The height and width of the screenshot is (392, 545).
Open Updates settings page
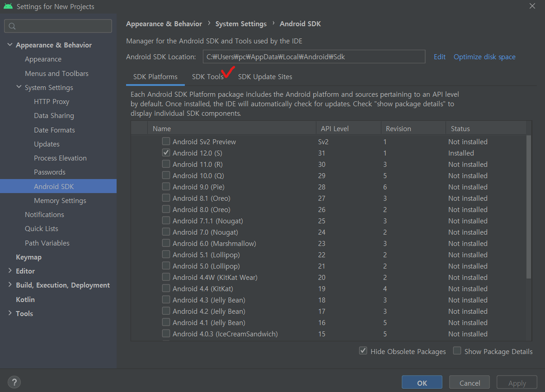(x=47, y=144)
